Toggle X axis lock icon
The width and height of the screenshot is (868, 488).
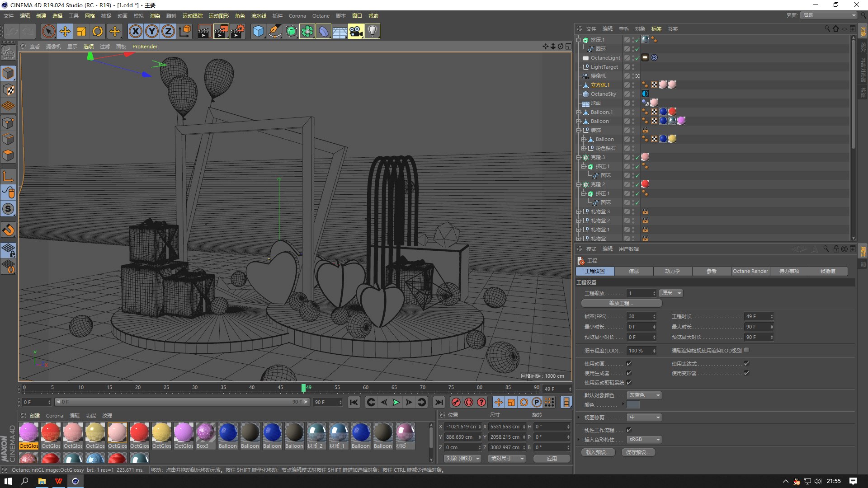(x=135, y=31)
